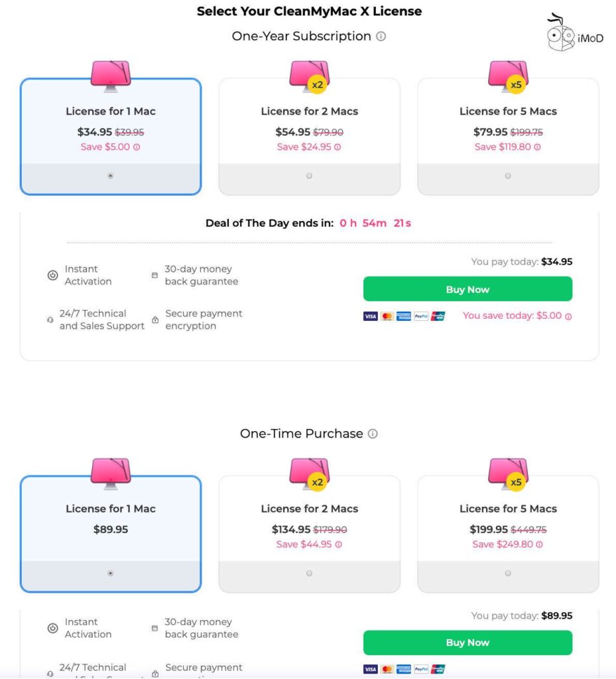Viewport: 616px width, 679px height.
Task: Click info icon beside You save today: $5.00
Action: pyautogui.click(x=568, y=316)
